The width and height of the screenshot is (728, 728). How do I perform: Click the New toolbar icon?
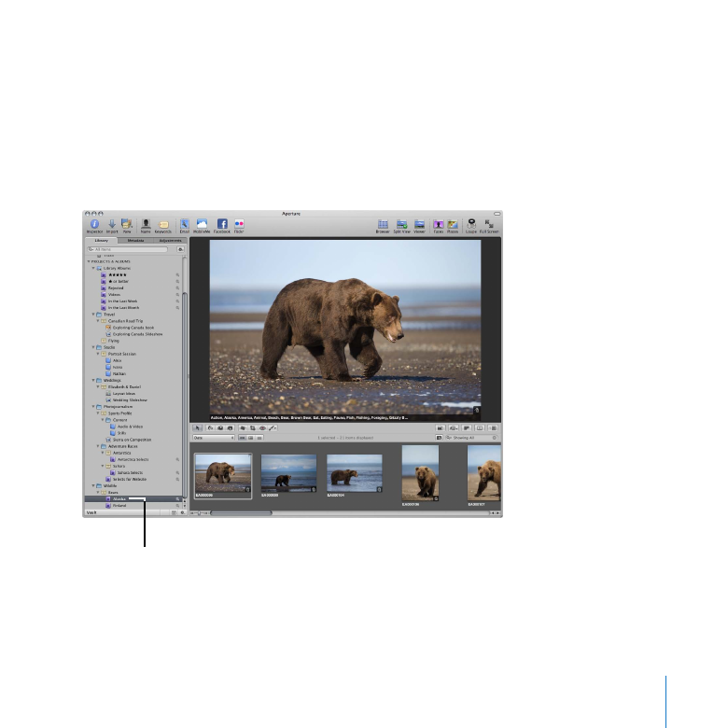pos(127,224)
